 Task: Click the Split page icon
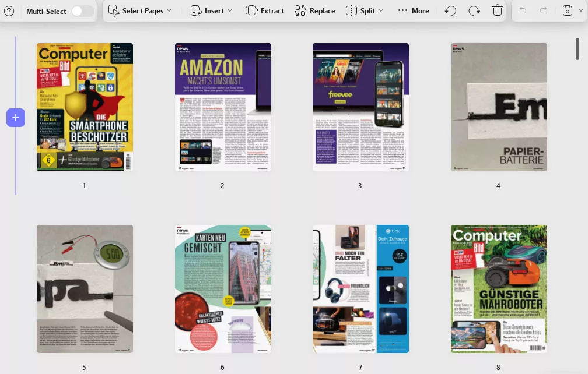351,11
